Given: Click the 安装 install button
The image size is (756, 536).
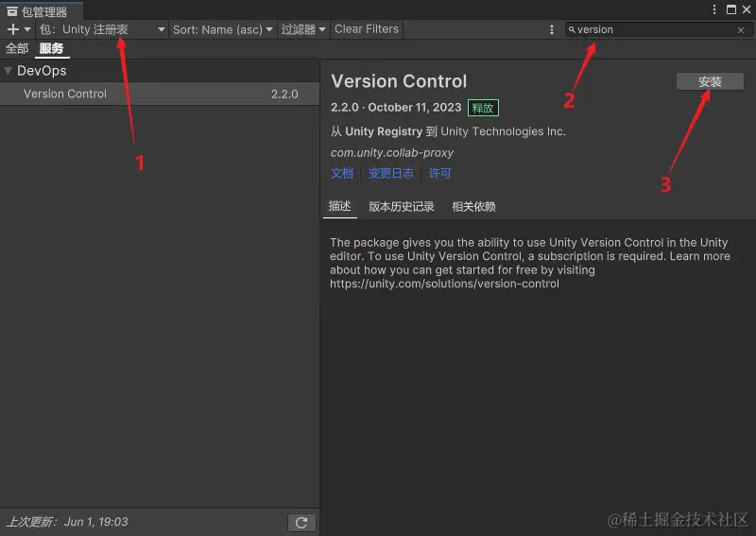Looking at the screenshot, I should 710,81.
